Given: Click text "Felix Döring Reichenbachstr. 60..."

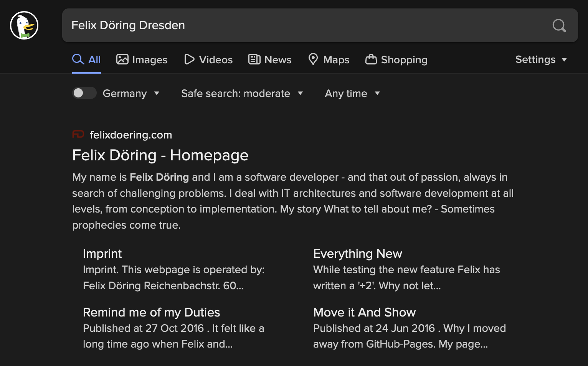Looking at the screenshot, I should tap(163, 286).
